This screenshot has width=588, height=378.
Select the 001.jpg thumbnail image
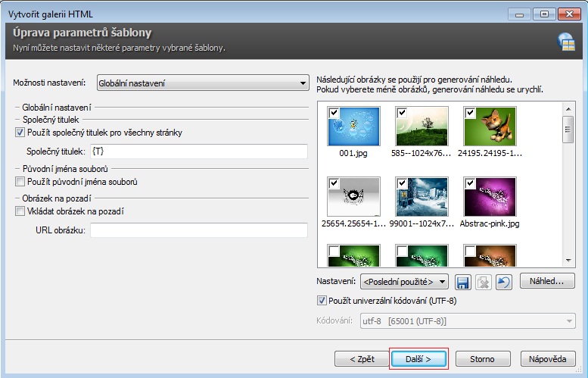[x=353, y=127]
